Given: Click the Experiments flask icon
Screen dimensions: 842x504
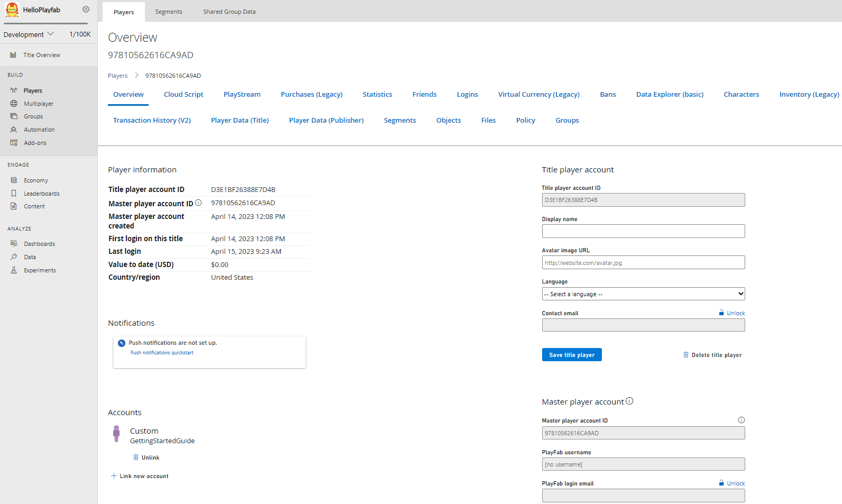Looking at the screenshot, I should 14,270.
